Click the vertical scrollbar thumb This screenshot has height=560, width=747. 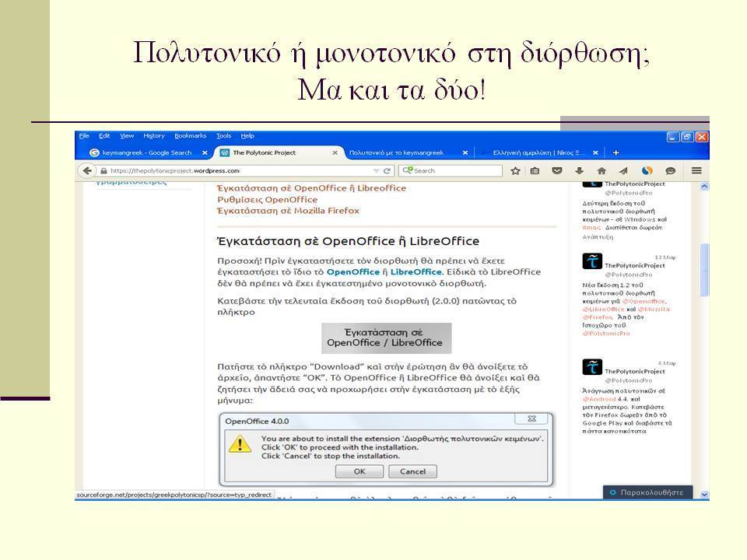(704, 270)
